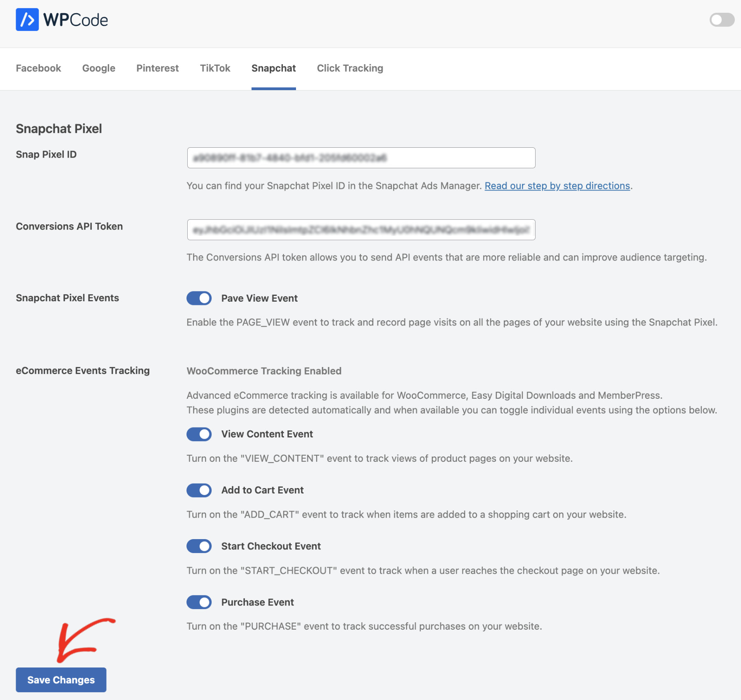The image size is (741, 700).
Task: Click the Snap Pixel ID label
Action: 46,154
